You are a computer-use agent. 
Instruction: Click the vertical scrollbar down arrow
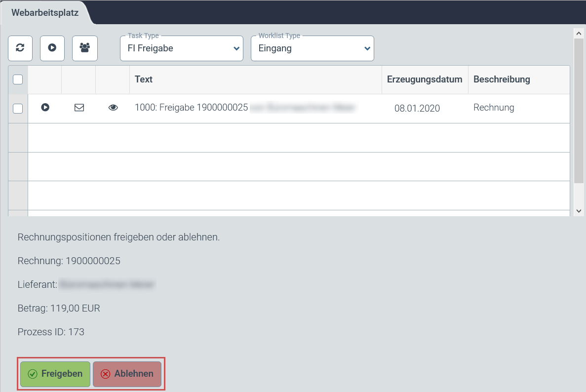coord(579,211)
